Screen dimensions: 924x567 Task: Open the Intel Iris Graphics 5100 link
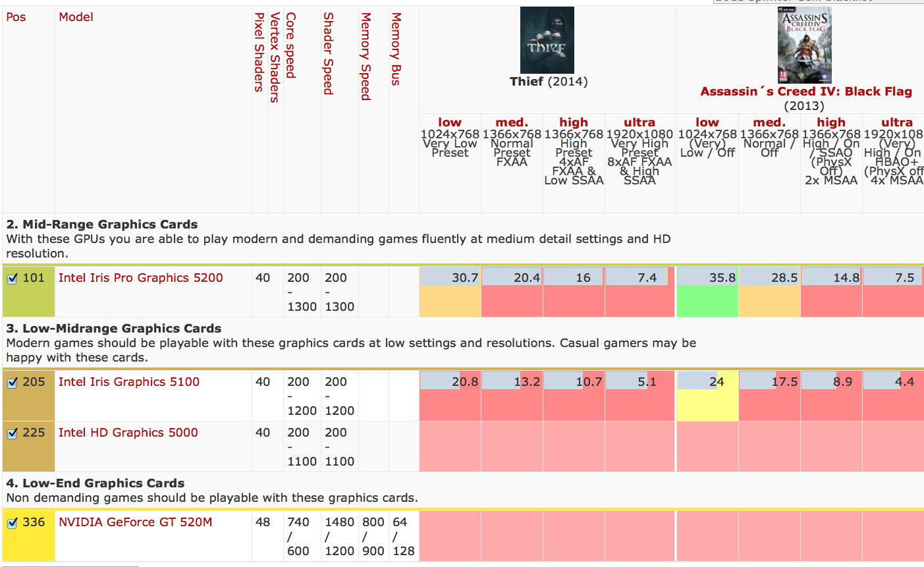tap(129, 382)
